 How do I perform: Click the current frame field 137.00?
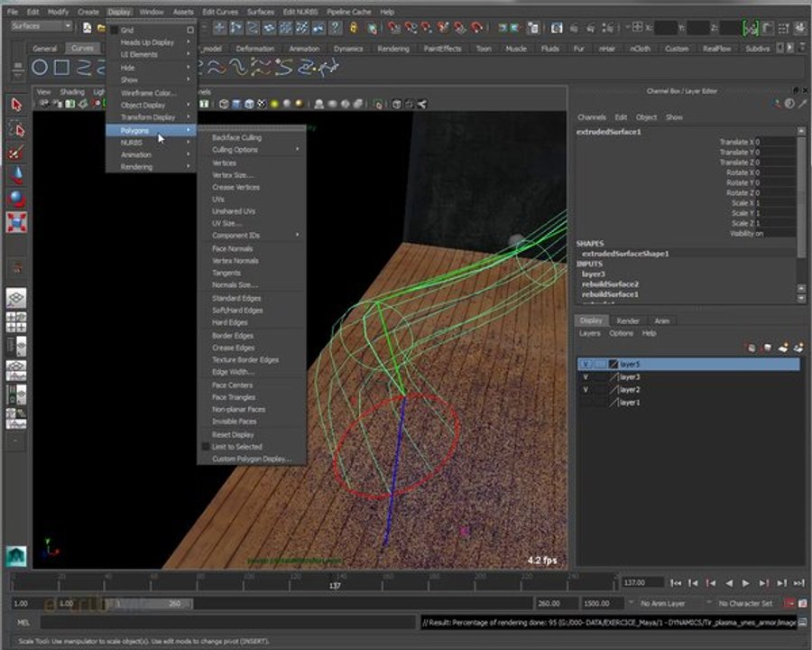pos(642,583)
